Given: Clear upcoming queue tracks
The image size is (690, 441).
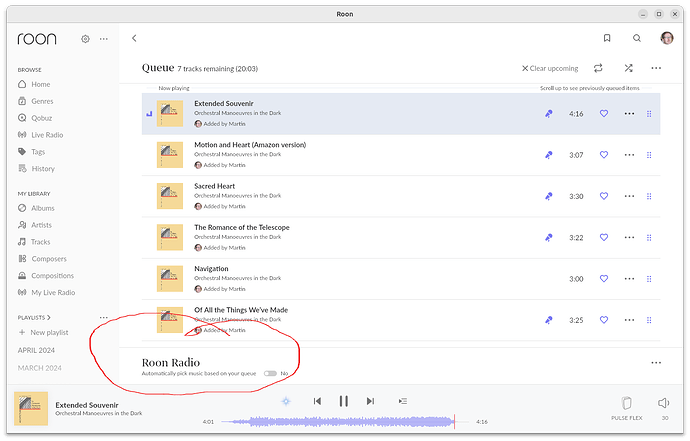Looking at the screenshot, I should [550, 69].
